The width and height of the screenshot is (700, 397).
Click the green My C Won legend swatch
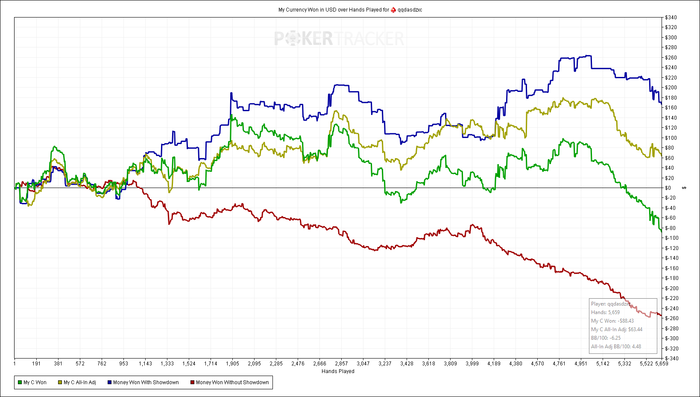click(x=20, y=382)
